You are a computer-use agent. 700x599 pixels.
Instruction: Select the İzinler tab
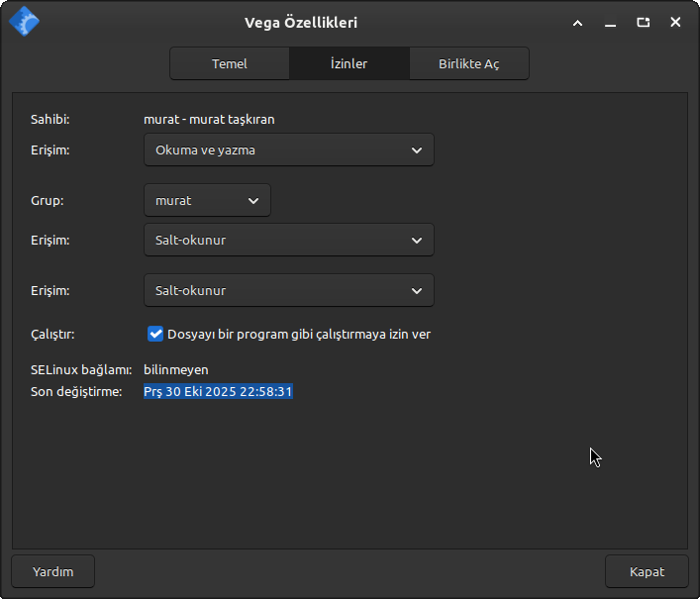click(x=349, y=63)
